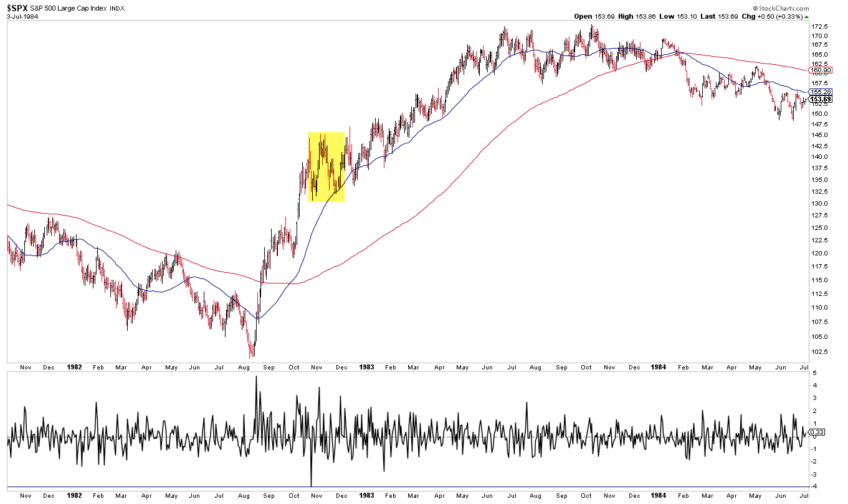Click the green up-arrow change indicator
This screenshot has height=504, width=848.
click(x=806, y=16)
